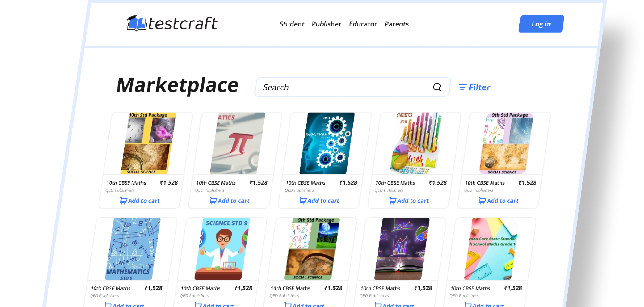The height and width of the screenshot is (307, 644).
Task: Click cart icon on 10th Std Package card
Action: 123,201
